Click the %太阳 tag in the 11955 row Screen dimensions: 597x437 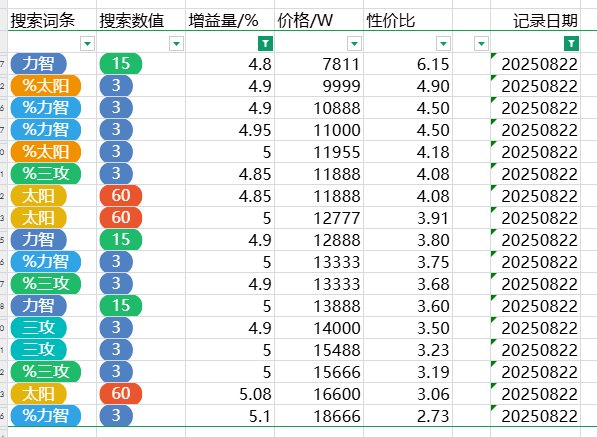click(x=46, y=152)
